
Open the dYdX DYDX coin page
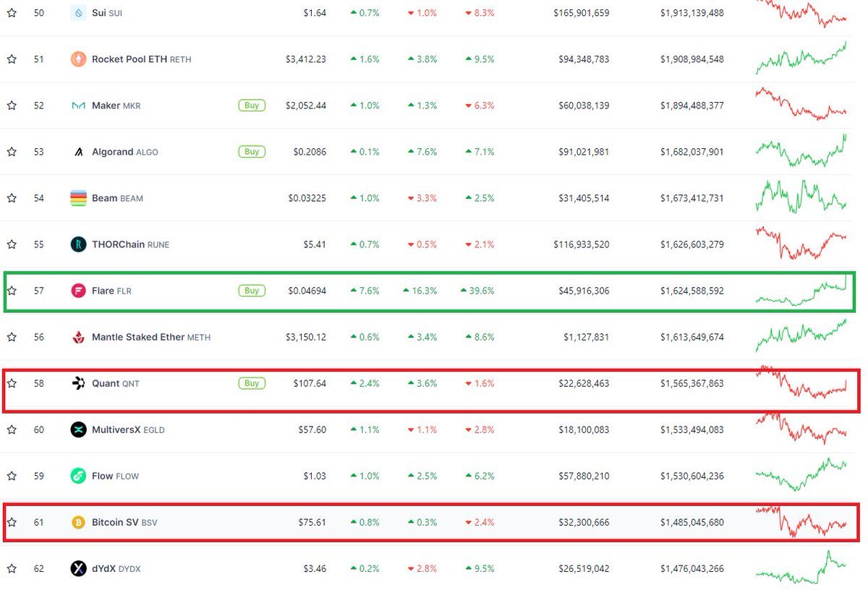116,568
